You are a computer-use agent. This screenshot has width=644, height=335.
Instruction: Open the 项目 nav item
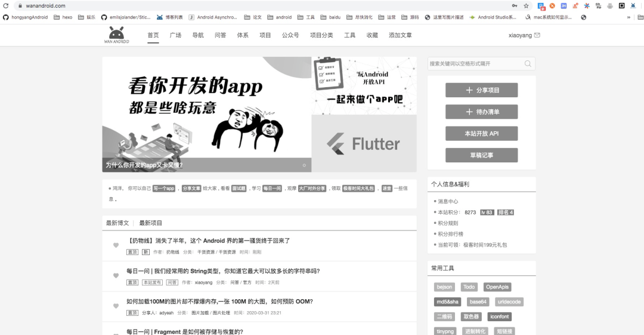coord(265,35)
